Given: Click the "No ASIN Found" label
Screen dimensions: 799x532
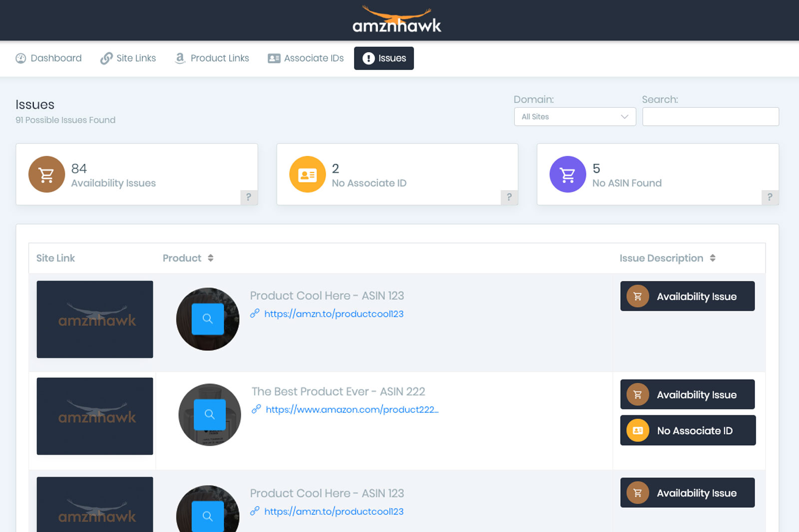Looking at the screenshot, I should pyautogui.click(x=627, y=183).
